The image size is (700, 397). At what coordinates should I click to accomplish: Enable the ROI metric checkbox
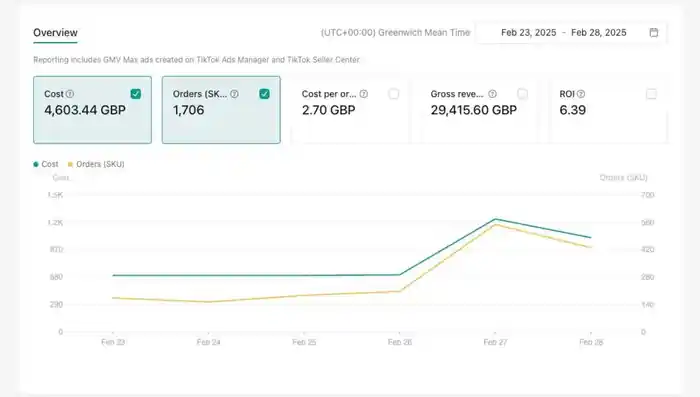click(x=651, y=94)
